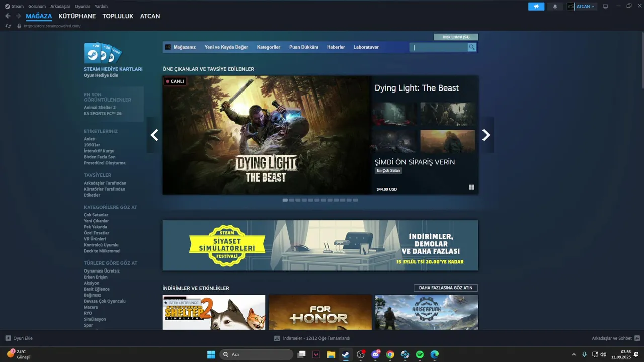Image resolution: width=644 pixels, height=362 pixels.
Task: Open Puan Dükkânı
Action: click(304, 47)
